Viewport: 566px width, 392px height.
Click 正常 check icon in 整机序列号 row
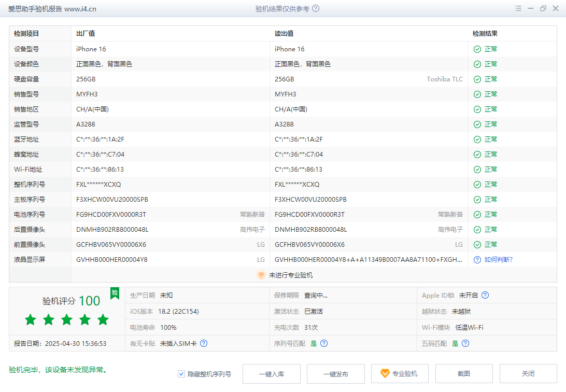(477, 185)
